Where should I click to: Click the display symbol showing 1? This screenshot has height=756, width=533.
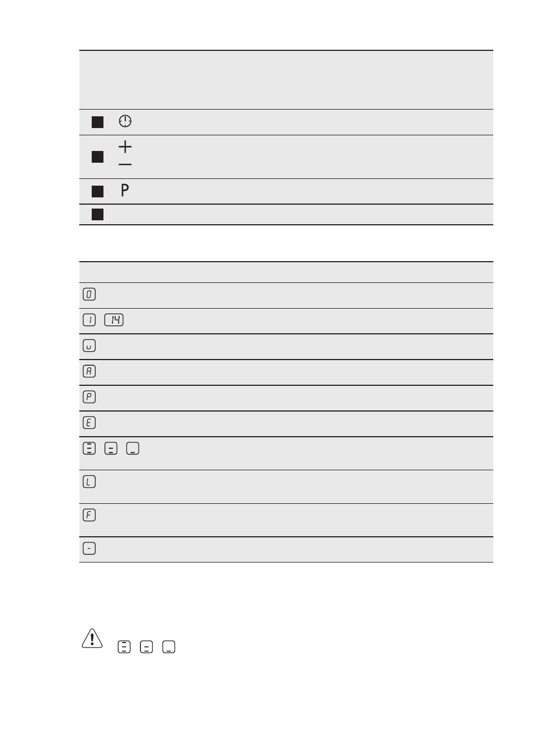[89, 320]
